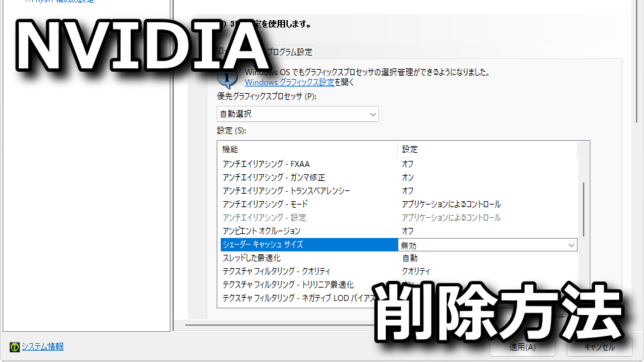Click the アプリケーションによるコントロール value for モード

[451, 204]
